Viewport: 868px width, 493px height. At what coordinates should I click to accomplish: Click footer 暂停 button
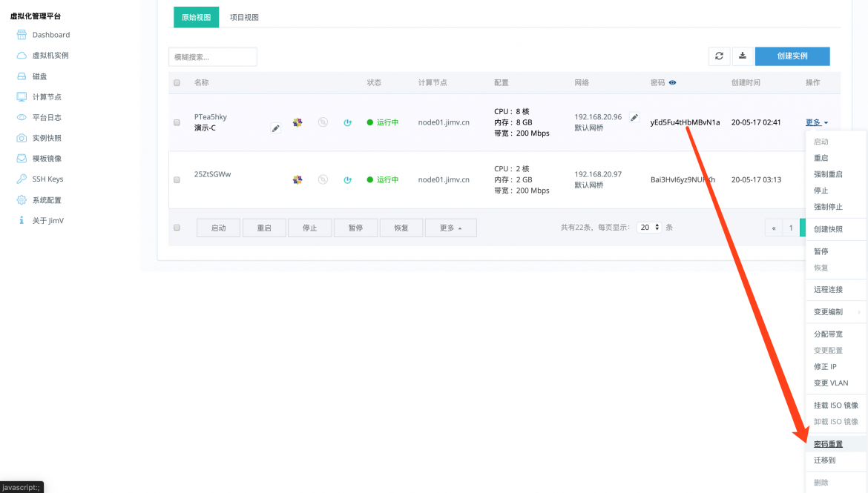pyautogui.click(x=355, y=228)
